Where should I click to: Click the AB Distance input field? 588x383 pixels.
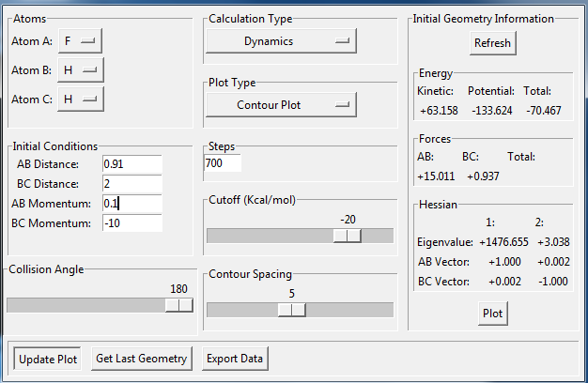(x=132, y=164)
